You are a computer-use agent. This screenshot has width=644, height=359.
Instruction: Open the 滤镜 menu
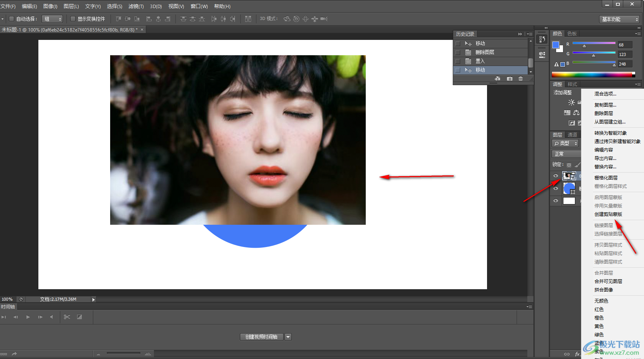click(136, 6)
